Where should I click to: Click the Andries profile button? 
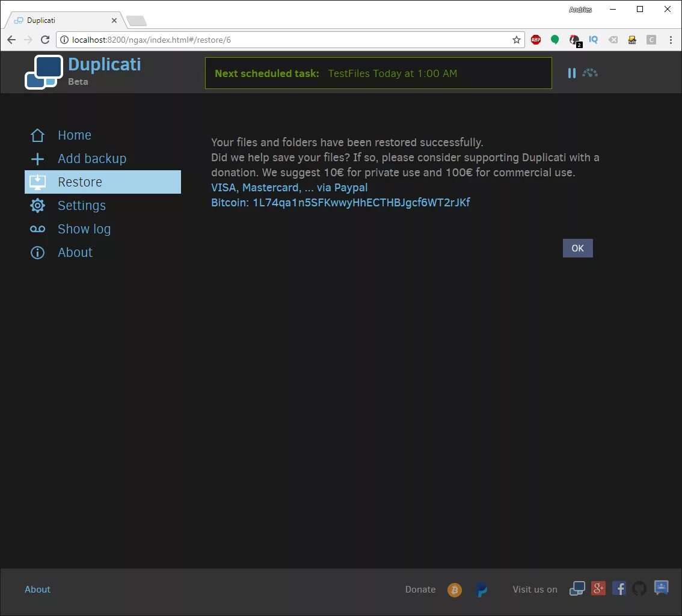coord(580,10)
